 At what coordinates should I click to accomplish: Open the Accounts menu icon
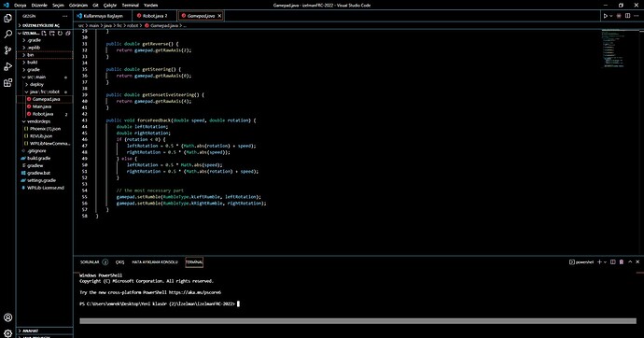tap(7, 317)
